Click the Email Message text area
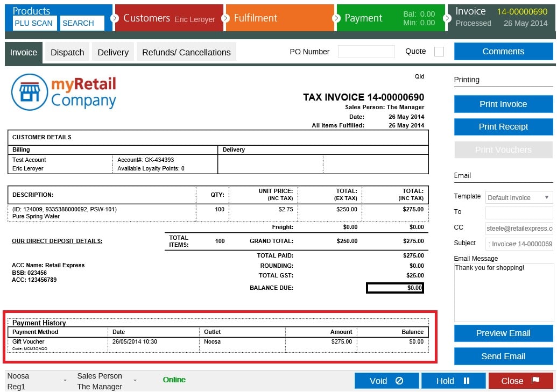The height and width of the screenshot is (392, 557). coord(504,292)
